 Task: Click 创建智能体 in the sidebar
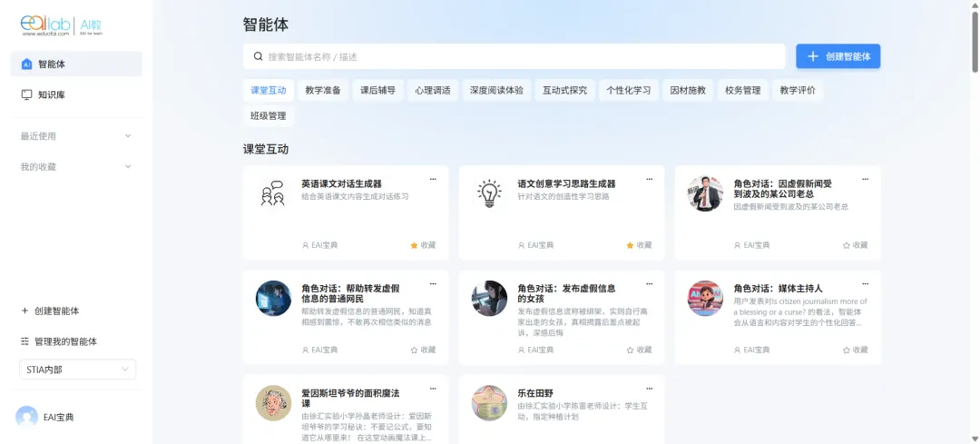pos(50,311)
